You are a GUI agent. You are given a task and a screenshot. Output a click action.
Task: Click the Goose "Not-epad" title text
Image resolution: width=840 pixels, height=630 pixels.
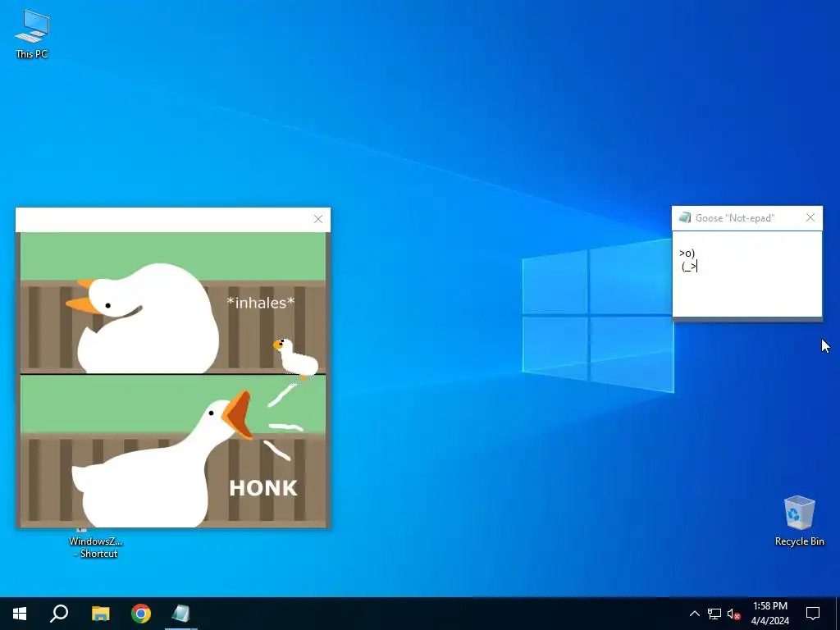point(735,218)
